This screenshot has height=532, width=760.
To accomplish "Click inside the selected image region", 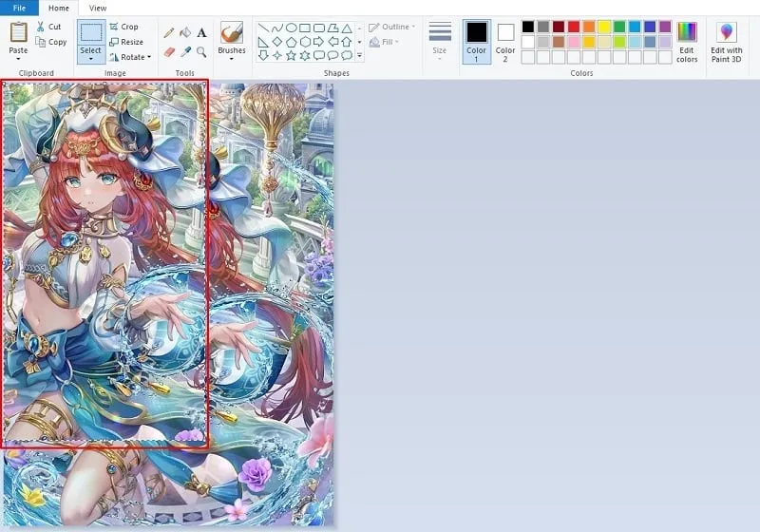I will pos(104,264).
